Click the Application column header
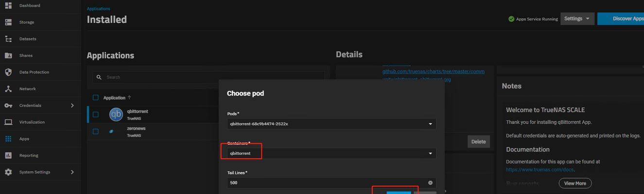644x194 pixels. click(114, 97)
